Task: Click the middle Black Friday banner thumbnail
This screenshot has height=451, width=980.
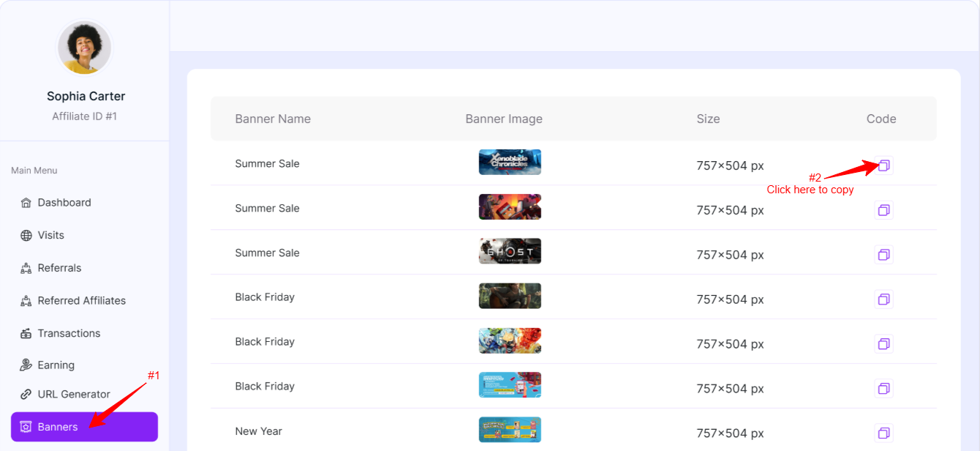Action: [510, 340]
